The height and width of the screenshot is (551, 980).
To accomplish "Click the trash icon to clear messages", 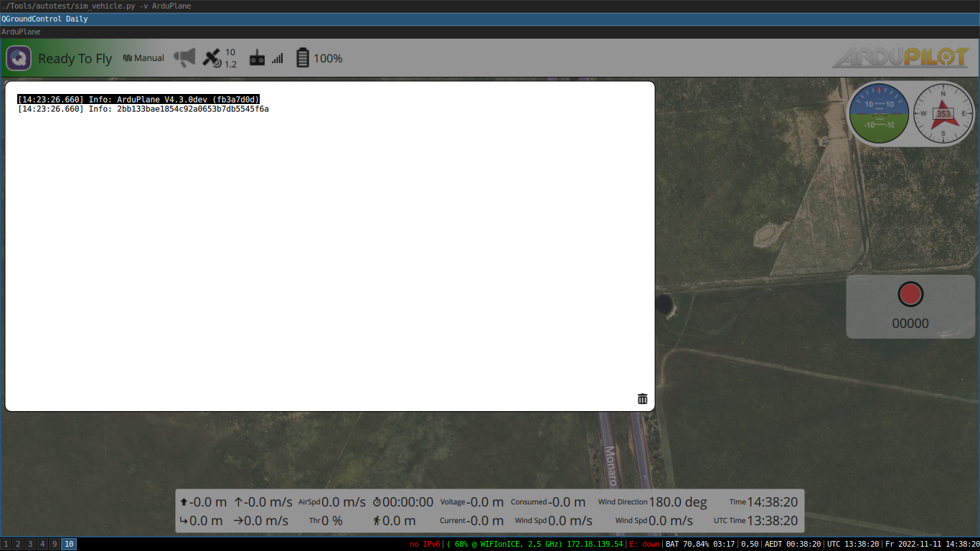I will 641,398.
